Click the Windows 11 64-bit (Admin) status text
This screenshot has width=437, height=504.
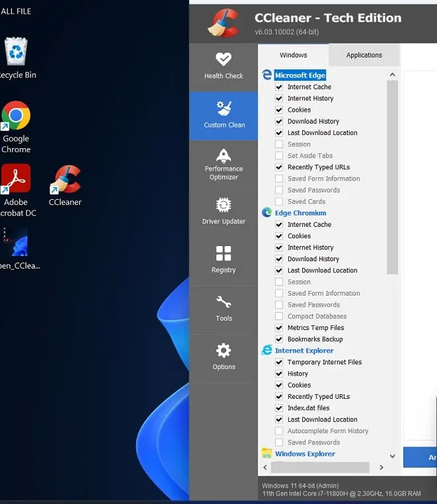click(300, 485)
